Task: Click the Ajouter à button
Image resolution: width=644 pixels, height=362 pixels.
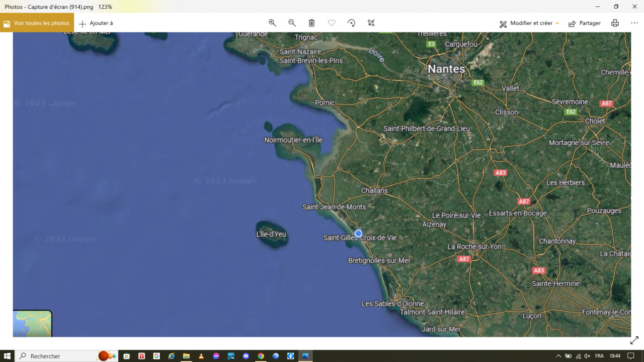Action: click(x=96, y=23)
